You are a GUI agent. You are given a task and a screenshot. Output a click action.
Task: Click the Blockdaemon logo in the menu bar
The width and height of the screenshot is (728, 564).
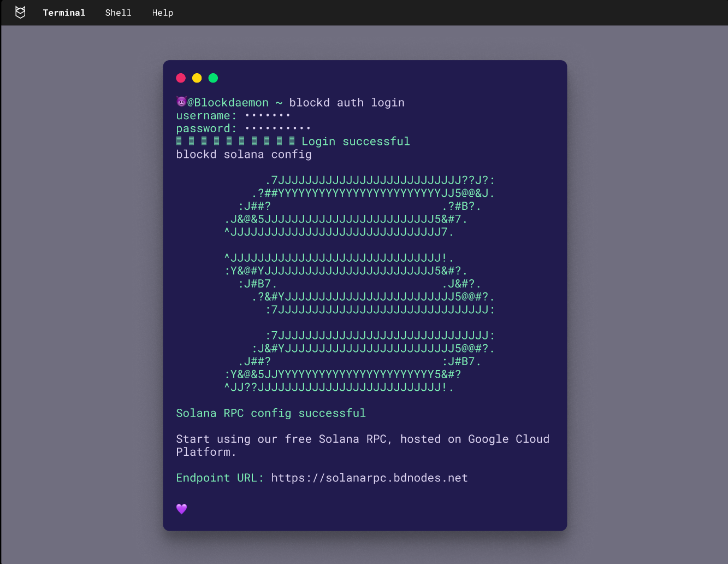(20, 12)
